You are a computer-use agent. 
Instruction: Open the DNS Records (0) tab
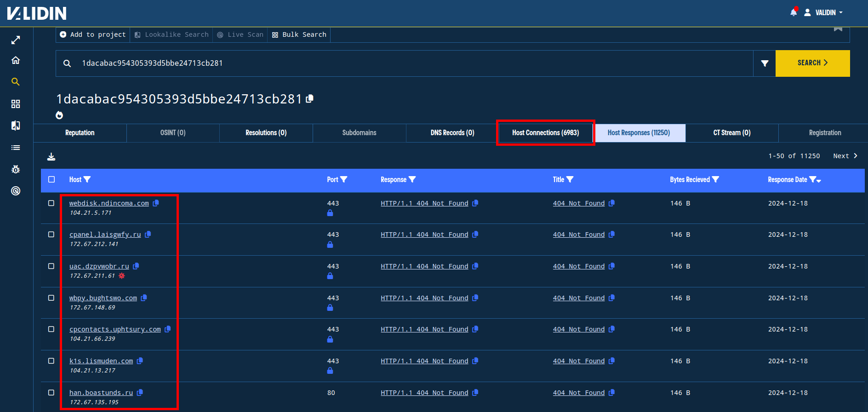pyautogui.click(x=452, y=133)
